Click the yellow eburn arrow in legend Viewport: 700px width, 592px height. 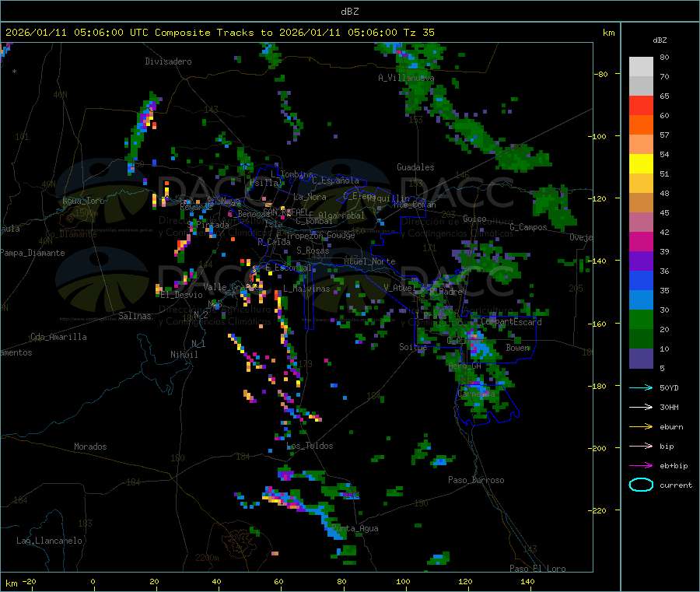(x=641, y=427)
